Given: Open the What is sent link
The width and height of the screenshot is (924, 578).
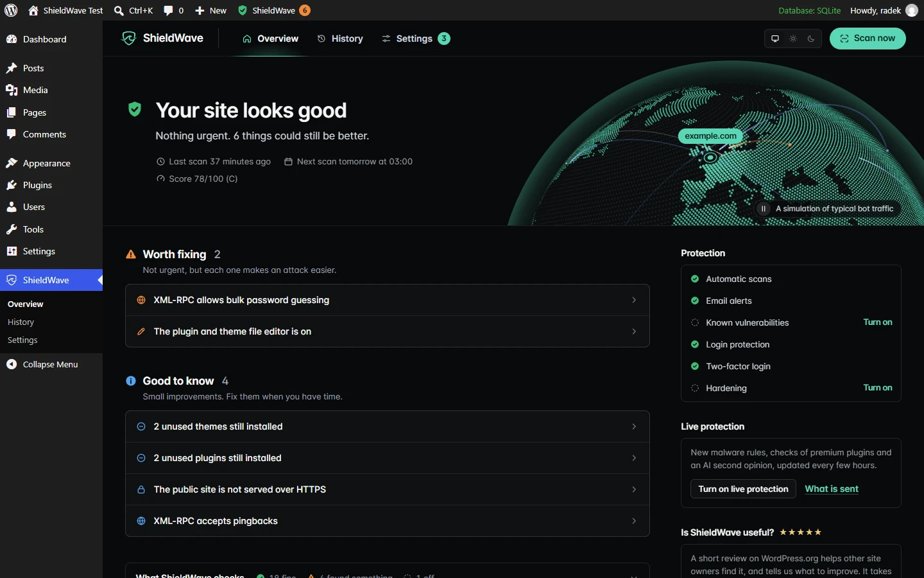Looking at the screenshot, I should (832, 489).
